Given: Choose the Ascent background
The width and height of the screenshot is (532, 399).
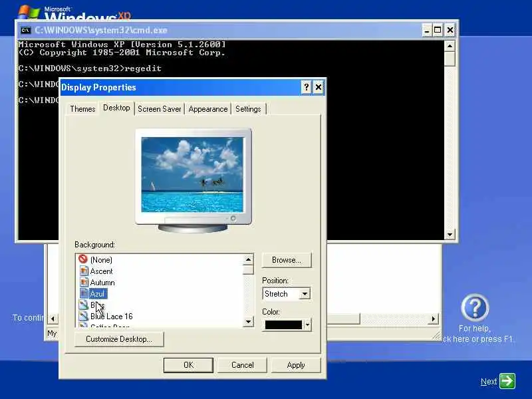Looking at the screenshot, I should [x=101, y=271].
